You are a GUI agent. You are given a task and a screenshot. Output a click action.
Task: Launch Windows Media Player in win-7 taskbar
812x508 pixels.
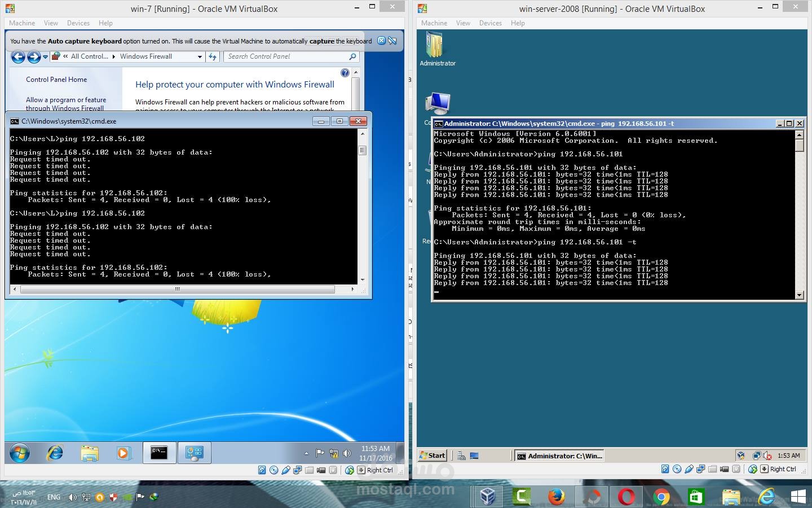coord(123,453)
